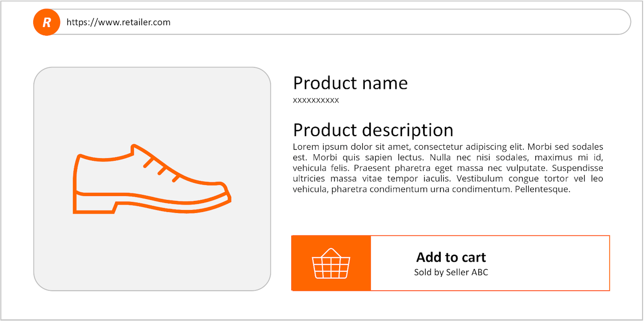Click the orange R retailer logo

pos(47,22)
